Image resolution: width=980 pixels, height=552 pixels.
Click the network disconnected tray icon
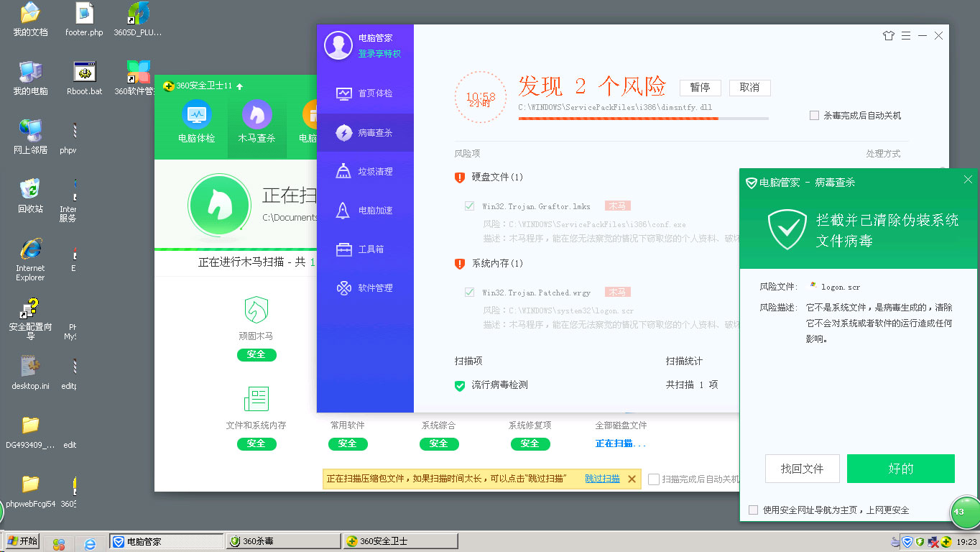point(933,542)
